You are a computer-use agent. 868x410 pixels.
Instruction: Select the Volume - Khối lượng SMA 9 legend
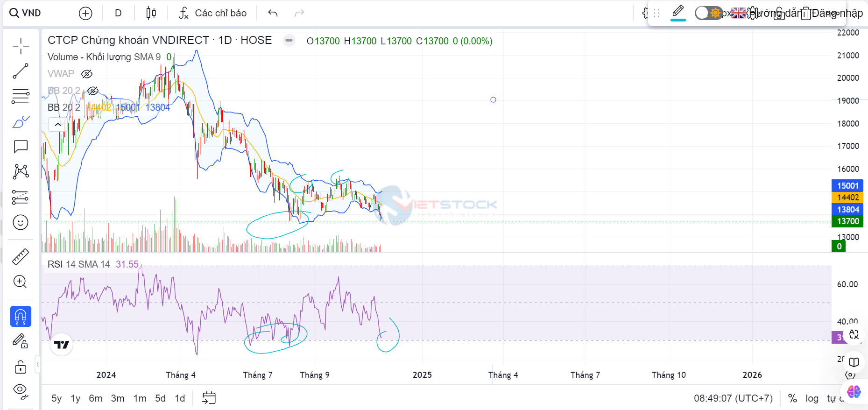click(x=104, y=57)
